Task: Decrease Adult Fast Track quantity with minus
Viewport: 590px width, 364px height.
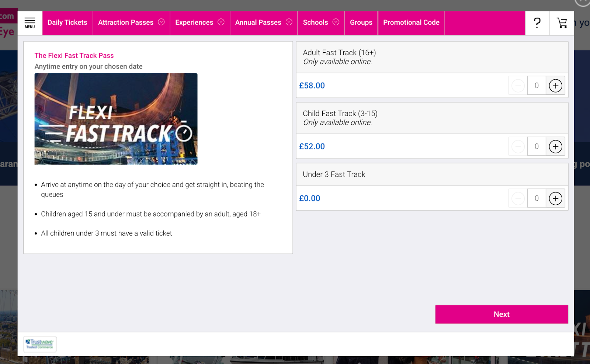Action: coord(518,86)
